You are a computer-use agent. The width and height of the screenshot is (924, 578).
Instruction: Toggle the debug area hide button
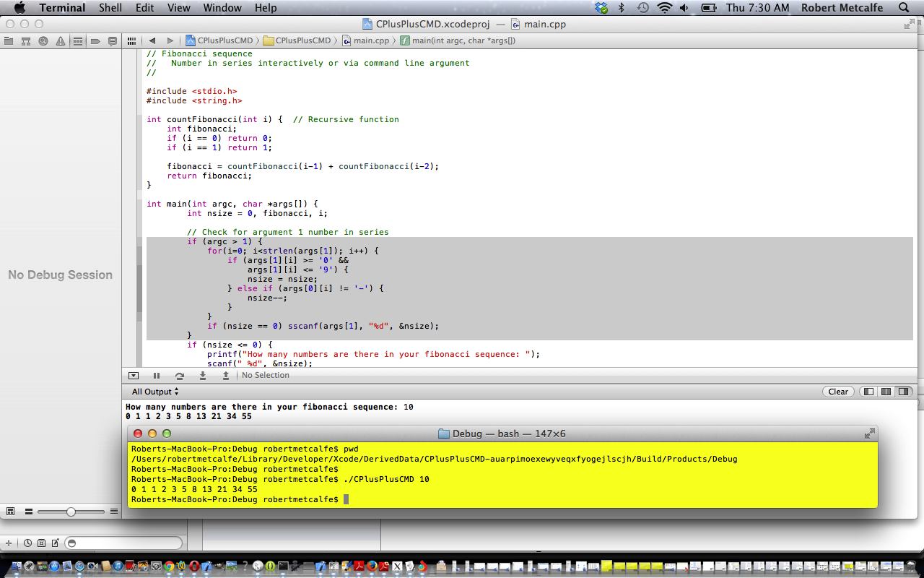pyautogui.click(x=134, y=376)
